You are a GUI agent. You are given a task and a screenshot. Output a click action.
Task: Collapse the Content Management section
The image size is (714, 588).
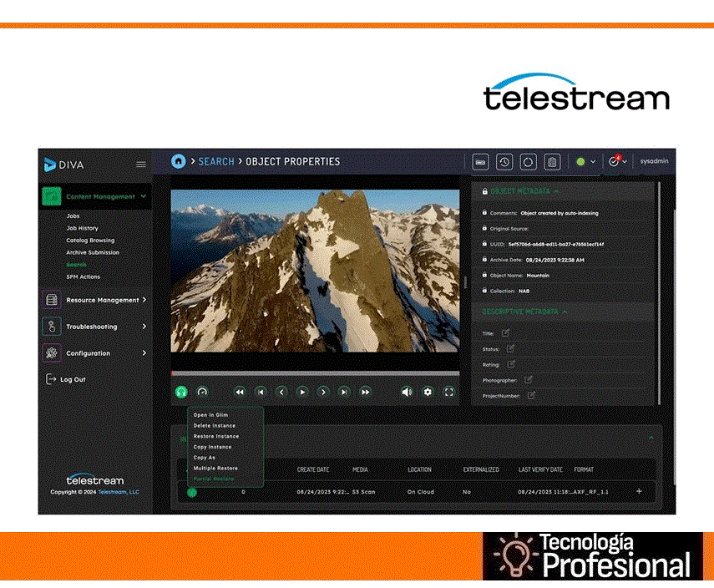144,196
